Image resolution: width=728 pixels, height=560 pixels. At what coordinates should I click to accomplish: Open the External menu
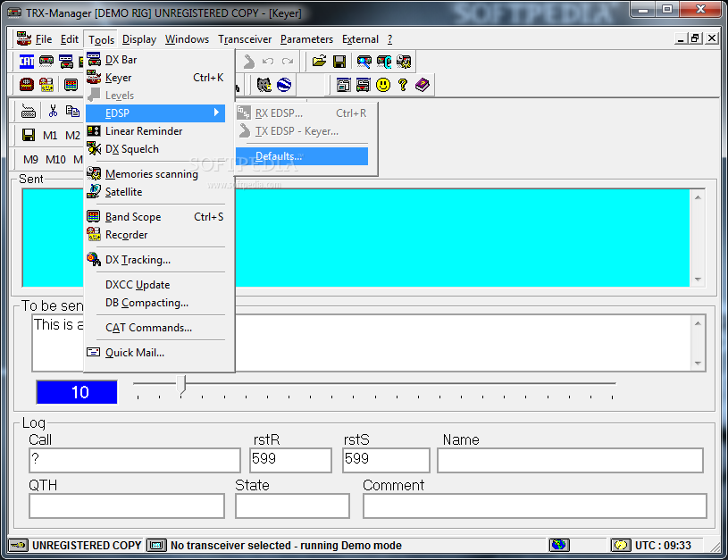pos(360,39)
